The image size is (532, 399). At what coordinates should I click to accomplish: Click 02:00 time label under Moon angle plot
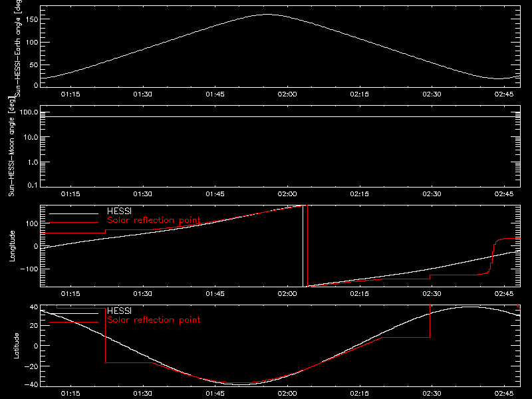287,194
